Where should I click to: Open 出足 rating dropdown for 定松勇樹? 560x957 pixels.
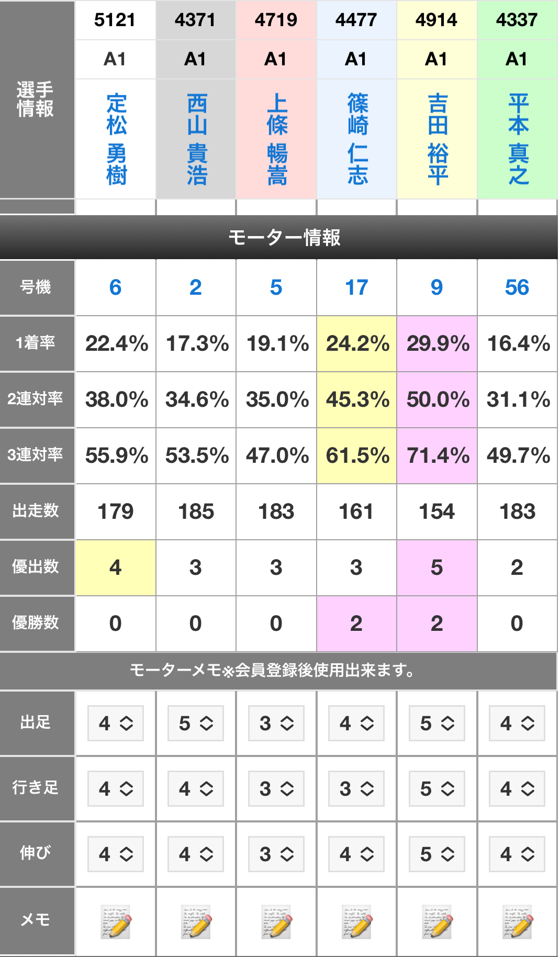[116, 724]
